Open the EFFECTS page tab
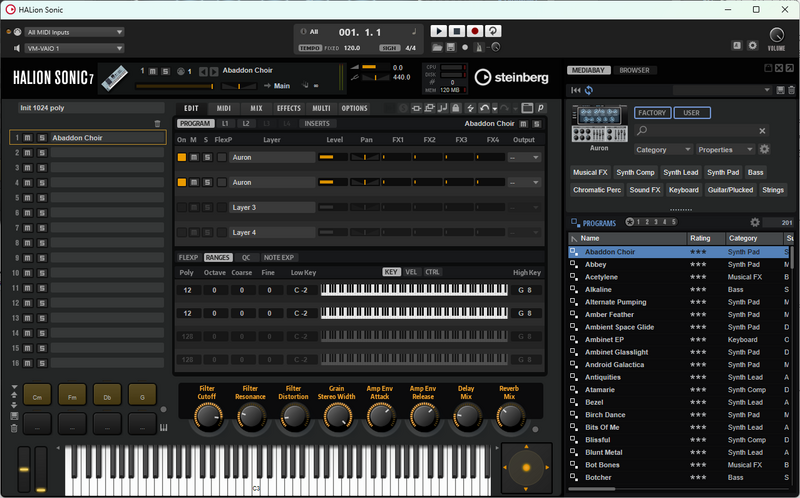 click(289, 108)
